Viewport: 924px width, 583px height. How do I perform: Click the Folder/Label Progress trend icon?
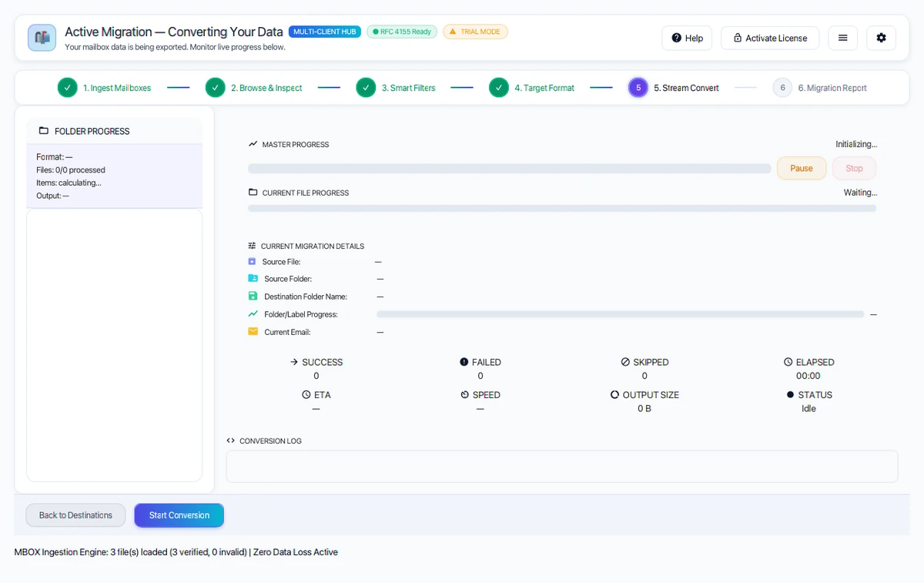[253, 314]
